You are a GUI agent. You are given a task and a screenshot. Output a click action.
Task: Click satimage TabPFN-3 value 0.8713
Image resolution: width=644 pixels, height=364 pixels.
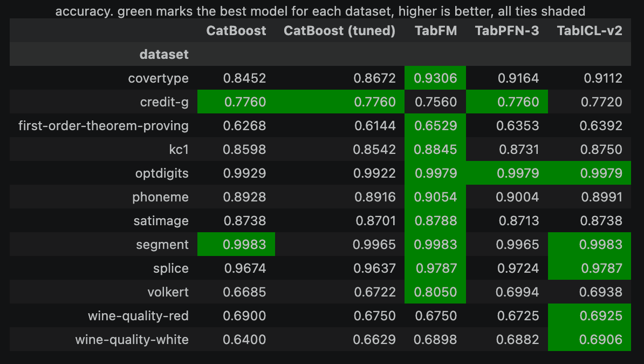[x=519, y=221]
